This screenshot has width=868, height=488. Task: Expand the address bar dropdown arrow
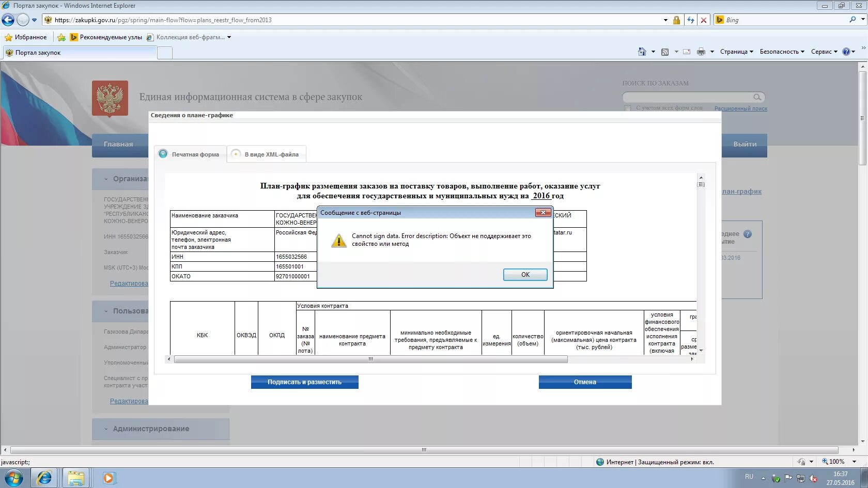[665, 20]
